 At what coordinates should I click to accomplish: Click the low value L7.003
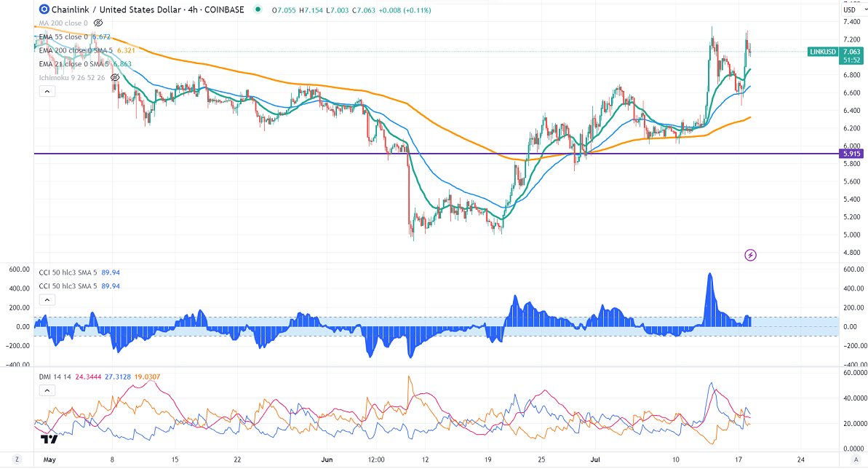337,10
